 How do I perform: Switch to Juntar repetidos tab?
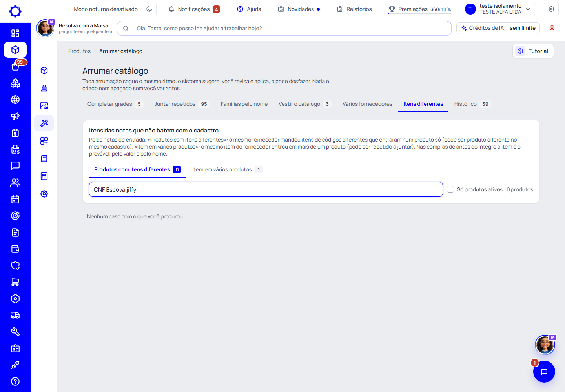(x=181, y=104)
